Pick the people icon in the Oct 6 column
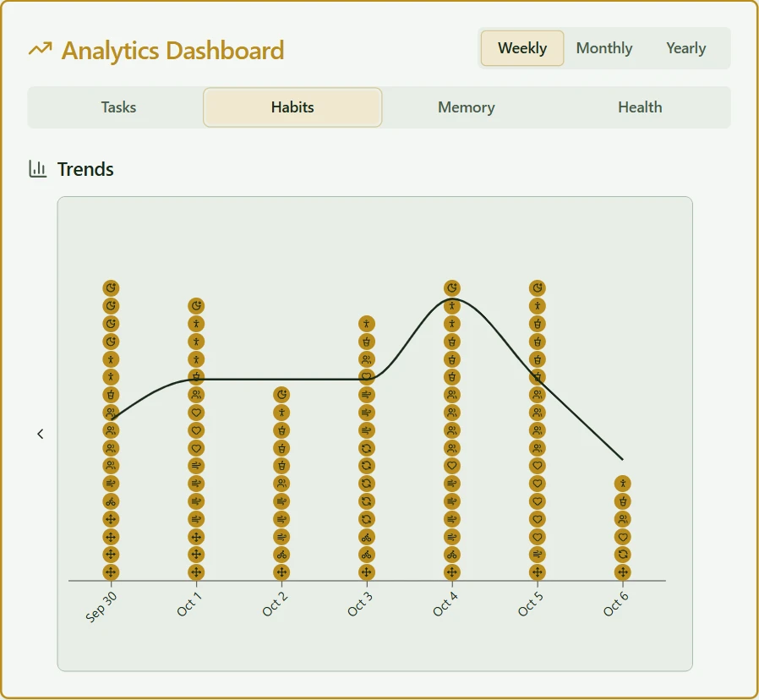This screenshot has height=700, width=759. [622, 519]
